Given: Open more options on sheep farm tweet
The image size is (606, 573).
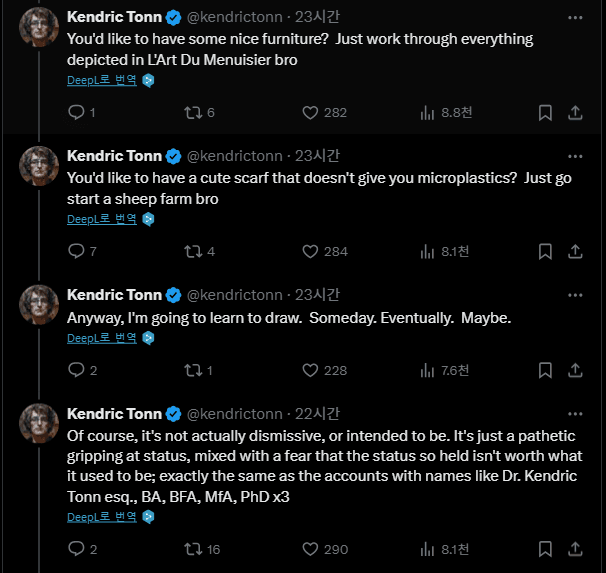Looking at the screenshot, I should click(x=575, y=156).
